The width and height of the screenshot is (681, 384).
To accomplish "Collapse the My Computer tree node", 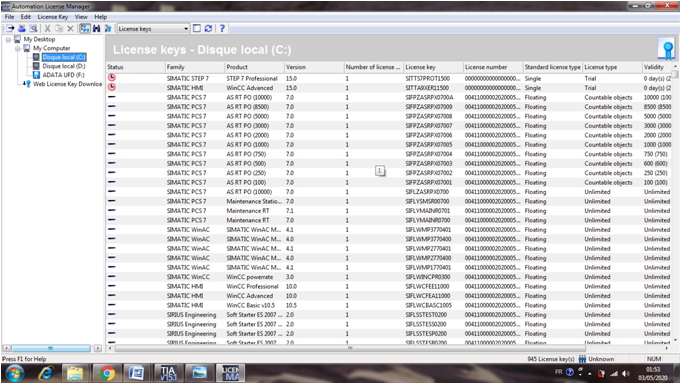I will (17, 48).
